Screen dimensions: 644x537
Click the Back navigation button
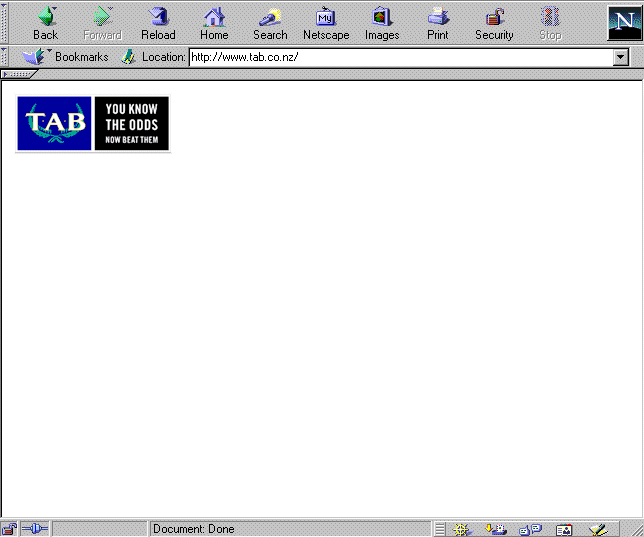[45, 23]
